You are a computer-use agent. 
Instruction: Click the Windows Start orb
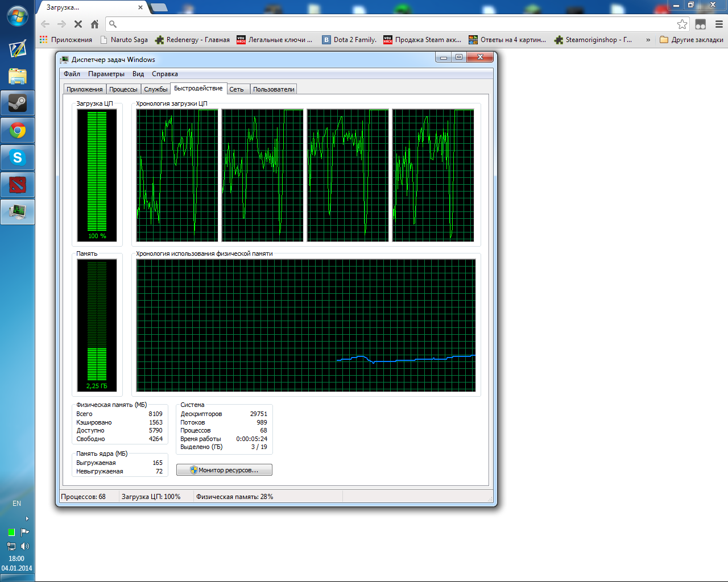pos(18,16)
